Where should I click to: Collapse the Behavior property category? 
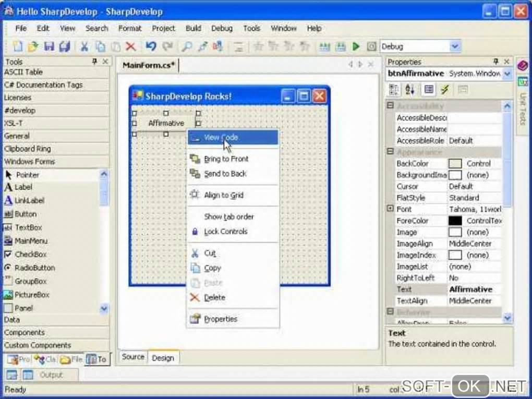tap(390, 311)
